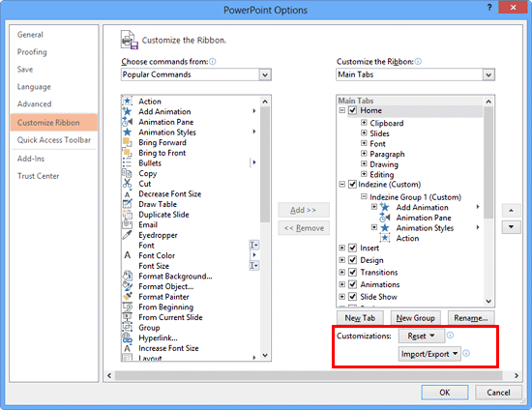This screenshot has width=532, height=410.
Task: Click the Copy icon
Action: (x=128, y=173)
